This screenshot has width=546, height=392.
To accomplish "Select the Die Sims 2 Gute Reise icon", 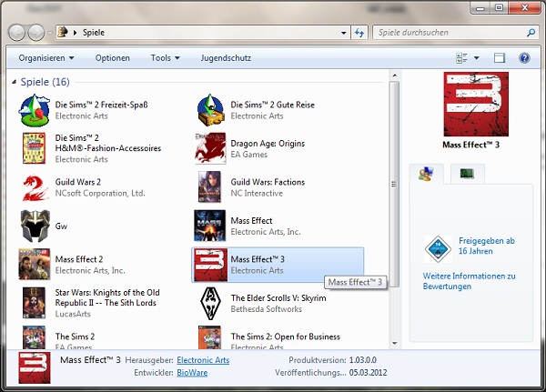I will coord(209,110).
